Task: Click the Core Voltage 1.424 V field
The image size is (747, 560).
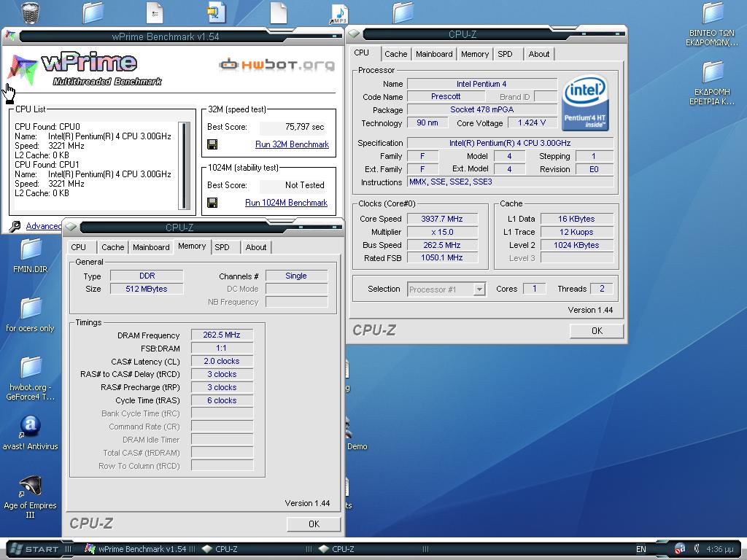Action: [532, 122]
